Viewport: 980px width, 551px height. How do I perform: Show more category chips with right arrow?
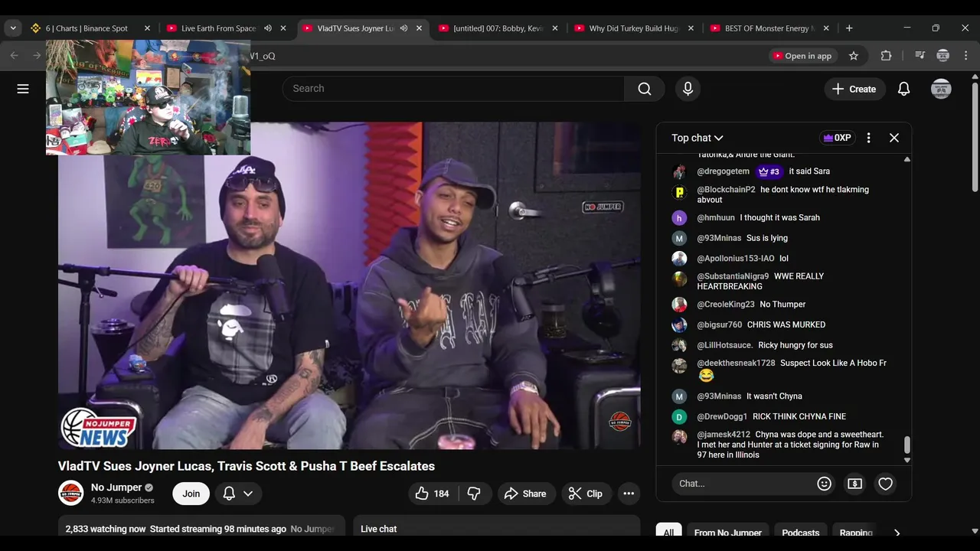click(x=897, y=533)
